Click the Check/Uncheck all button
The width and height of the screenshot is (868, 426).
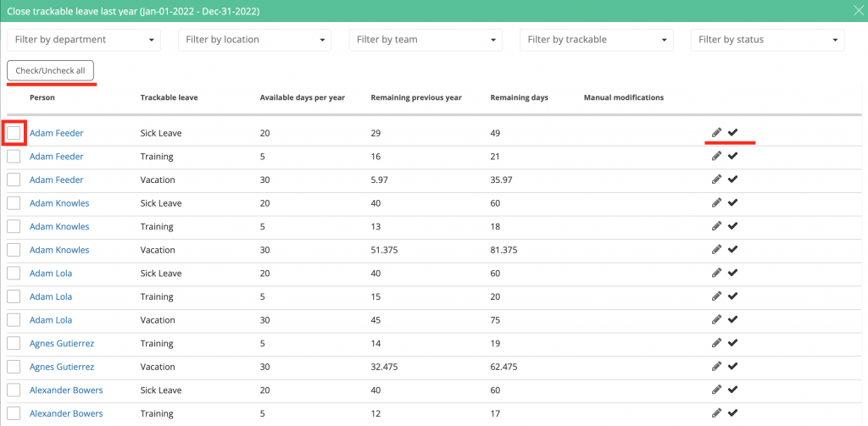[50, 71]
